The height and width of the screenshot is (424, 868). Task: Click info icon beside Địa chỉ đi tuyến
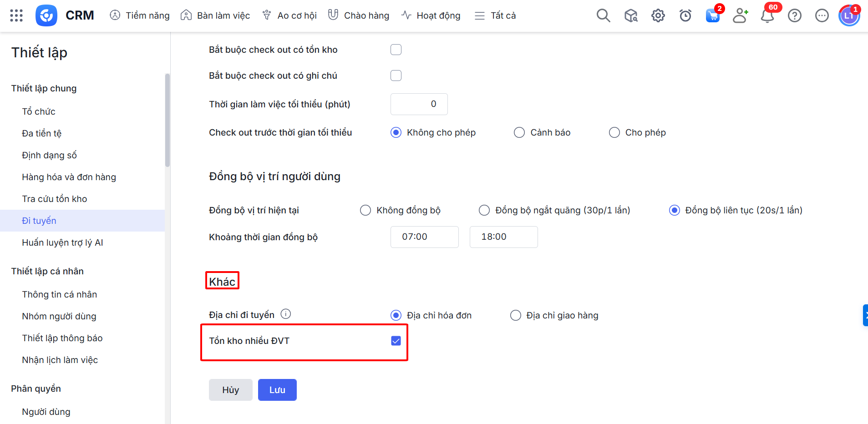[286, 314]
